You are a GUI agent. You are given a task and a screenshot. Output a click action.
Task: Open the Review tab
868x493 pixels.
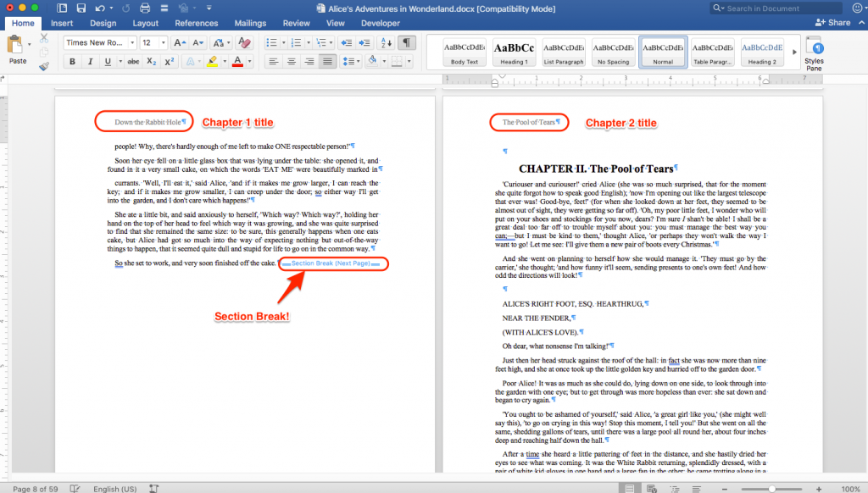[296, 23]
